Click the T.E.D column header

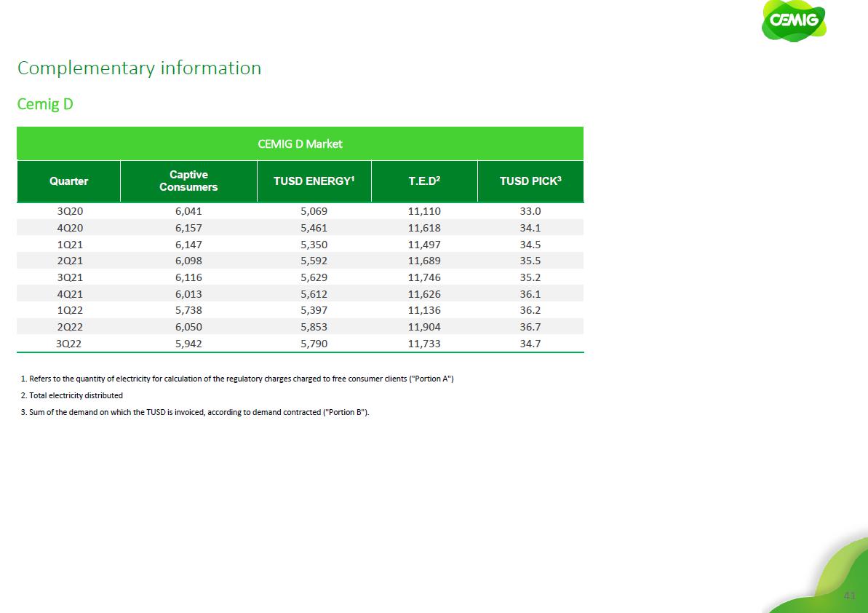424,181
